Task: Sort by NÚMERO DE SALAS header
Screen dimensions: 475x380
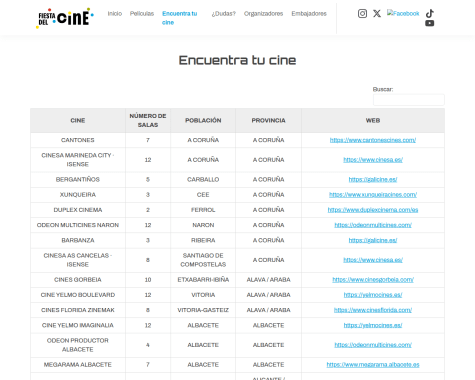Action: [148, 120]
